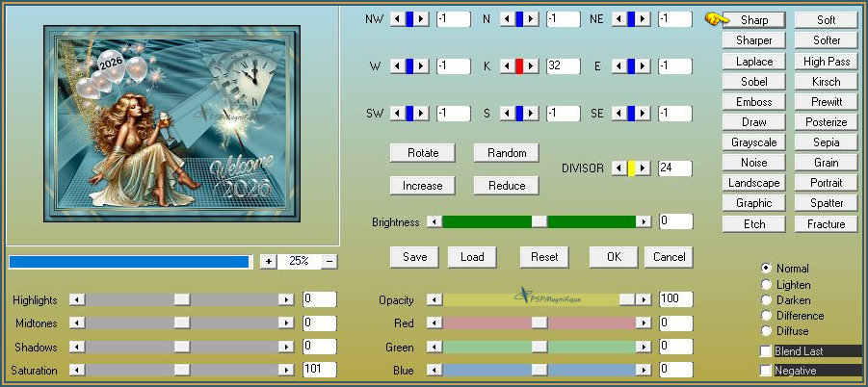Decrease the N kernel value arrow
868x387 pixels.
click(x=506, y=19)
